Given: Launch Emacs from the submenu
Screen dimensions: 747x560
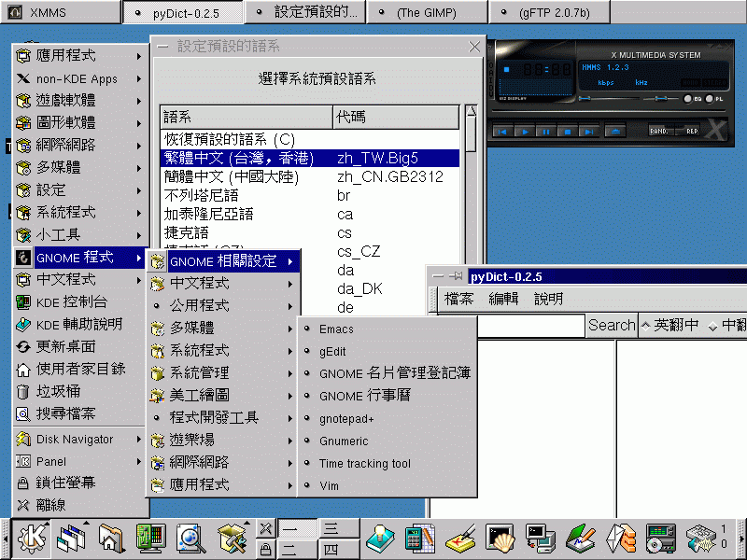Looking at the screenshot, I should [388, 329].
